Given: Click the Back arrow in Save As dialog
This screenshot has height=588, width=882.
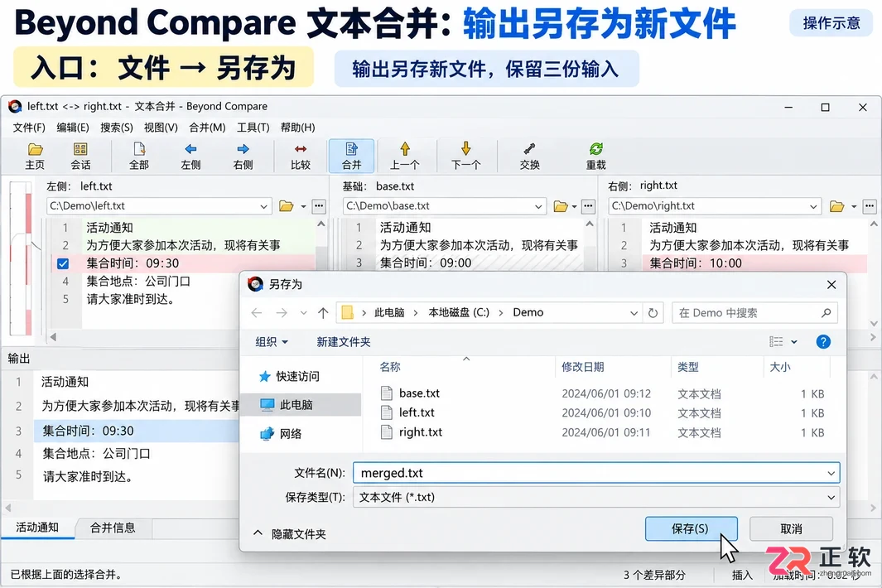Looking at the screenshot, I should pyautogui.click(x=257, y=313).
